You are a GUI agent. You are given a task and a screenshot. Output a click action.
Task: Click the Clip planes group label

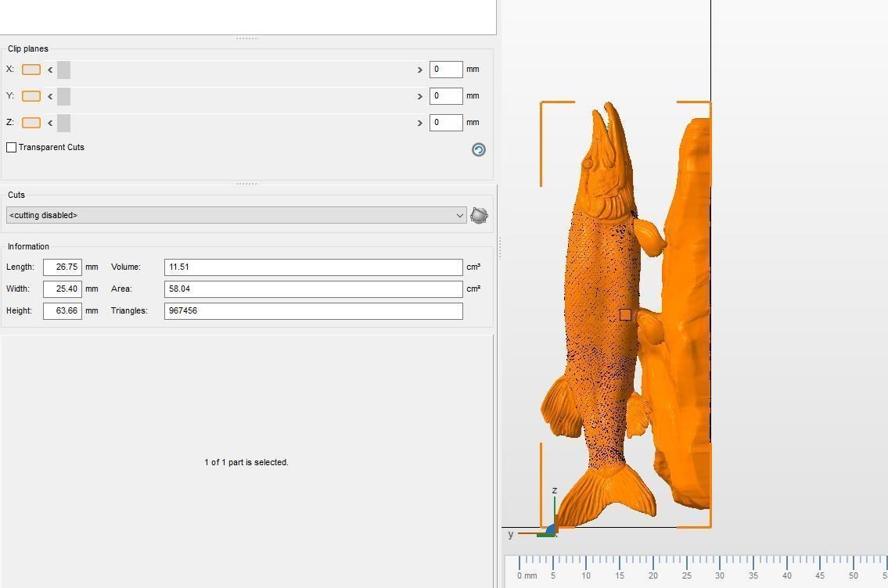point(27,48)
